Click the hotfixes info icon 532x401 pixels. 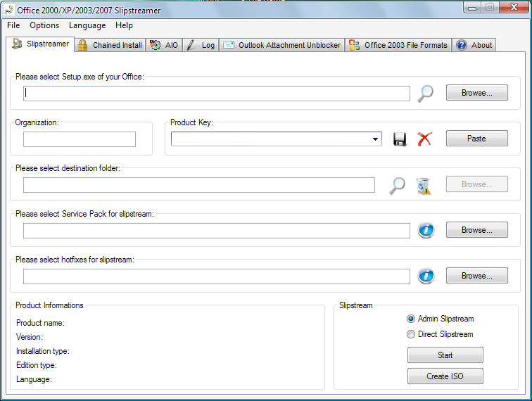(x=426, y=276)
